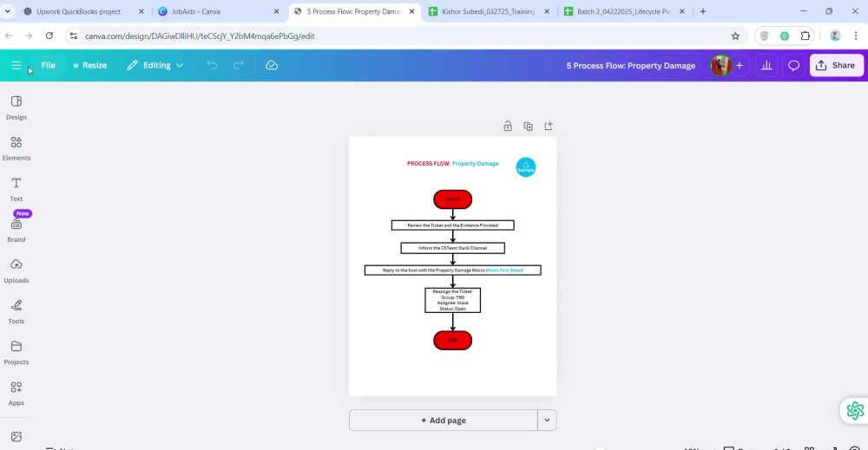
Task: Bookmark this page with the star
Action: (x=735, y=36)
